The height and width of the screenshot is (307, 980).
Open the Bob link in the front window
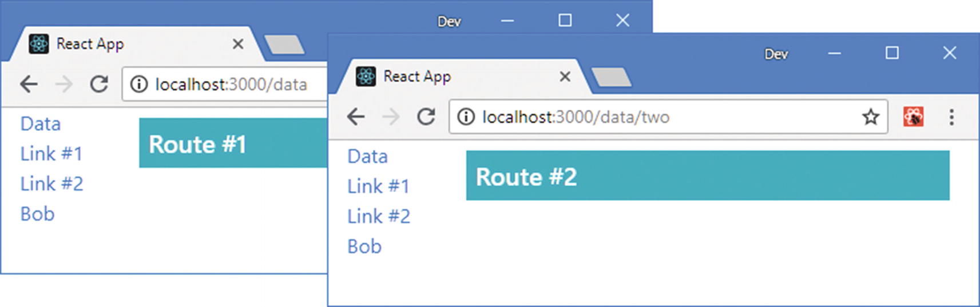click(x=364, y=247)
